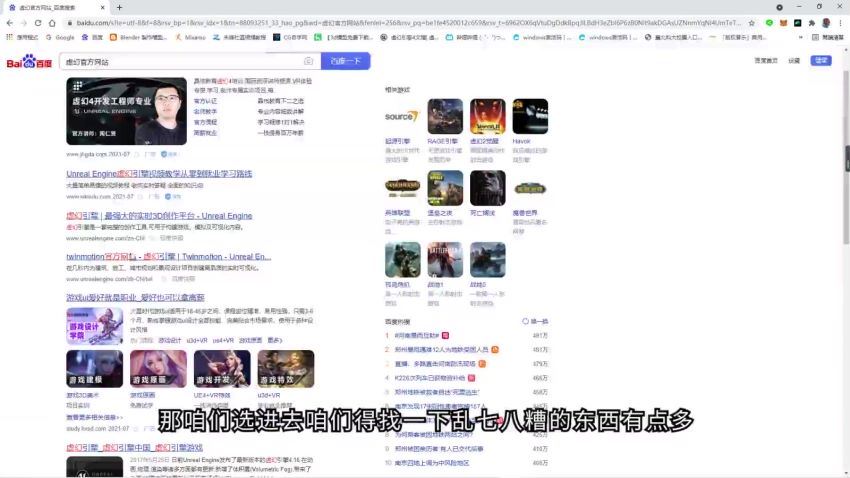Open the Battlefield 1 game icon
Viewport: 850px width, 478px height.
coord(445,260)
